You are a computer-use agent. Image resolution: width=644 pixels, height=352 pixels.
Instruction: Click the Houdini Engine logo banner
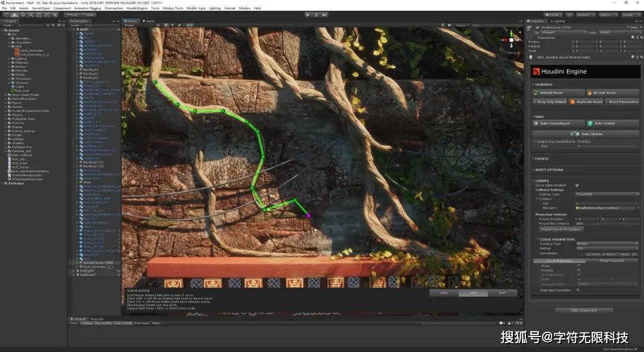584,71
